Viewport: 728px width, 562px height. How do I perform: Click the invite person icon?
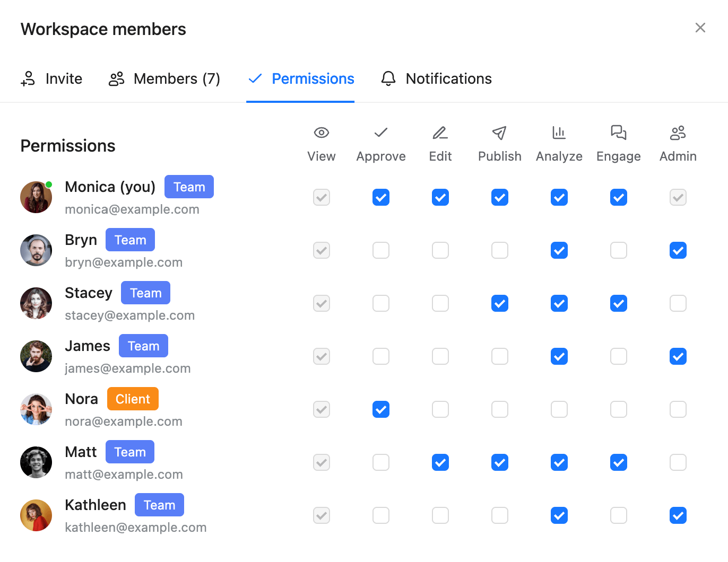pos(27,78)
